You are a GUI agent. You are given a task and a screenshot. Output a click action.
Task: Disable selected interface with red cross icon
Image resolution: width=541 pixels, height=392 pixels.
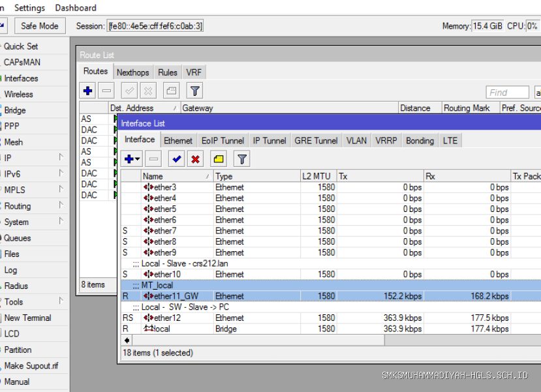[x=195, y=159]
